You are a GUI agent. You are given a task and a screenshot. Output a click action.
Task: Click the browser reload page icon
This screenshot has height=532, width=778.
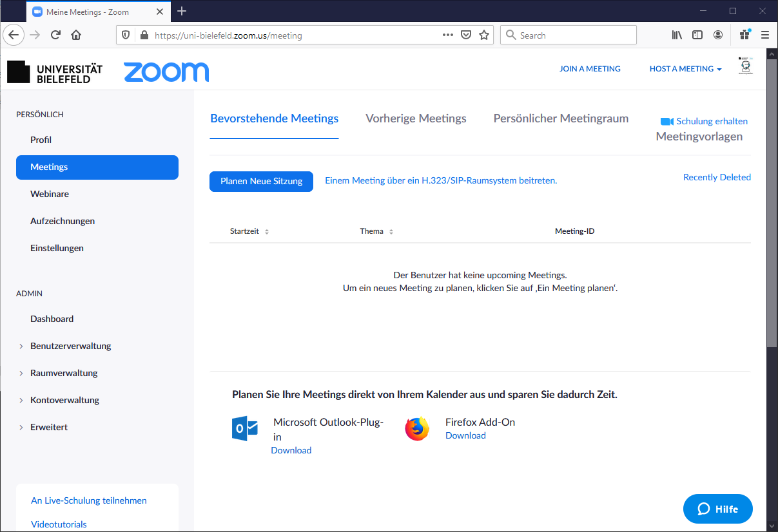tap(55, 35)
